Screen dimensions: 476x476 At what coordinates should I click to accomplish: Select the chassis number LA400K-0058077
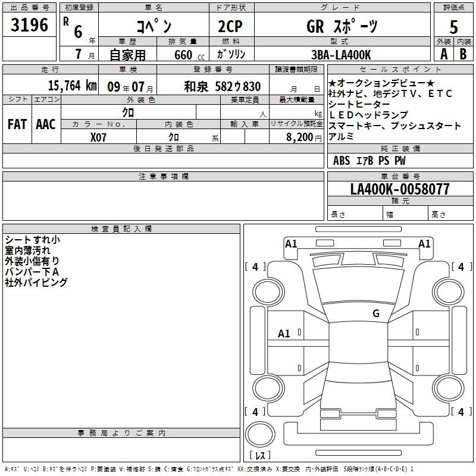click(400, 189)
